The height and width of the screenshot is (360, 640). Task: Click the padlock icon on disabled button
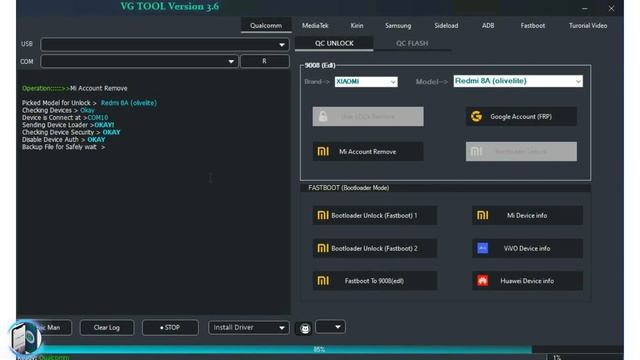(323, 116)
